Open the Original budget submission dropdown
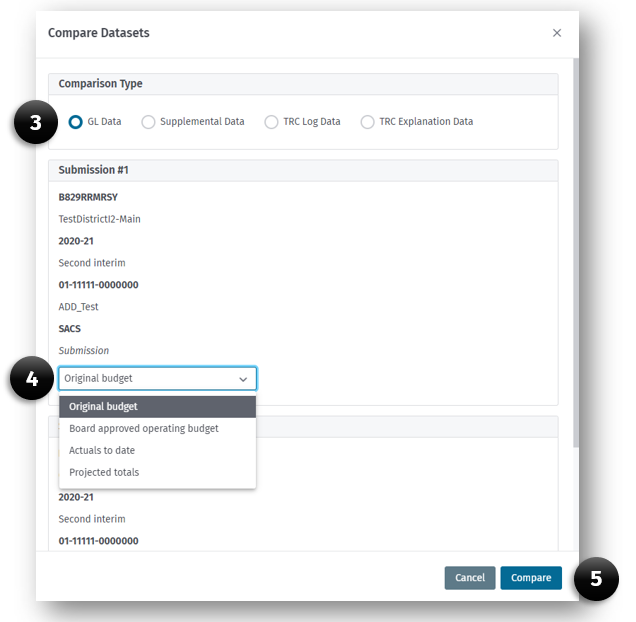This screenshot has height=622, width=636. (157, 379)
